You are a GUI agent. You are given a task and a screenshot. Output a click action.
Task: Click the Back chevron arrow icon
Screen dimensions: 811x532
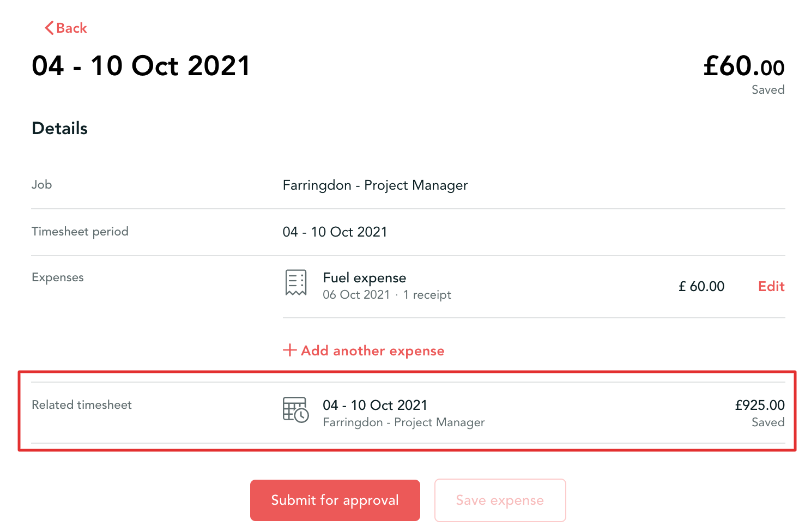pyautogui.click(x=49, y=28)
